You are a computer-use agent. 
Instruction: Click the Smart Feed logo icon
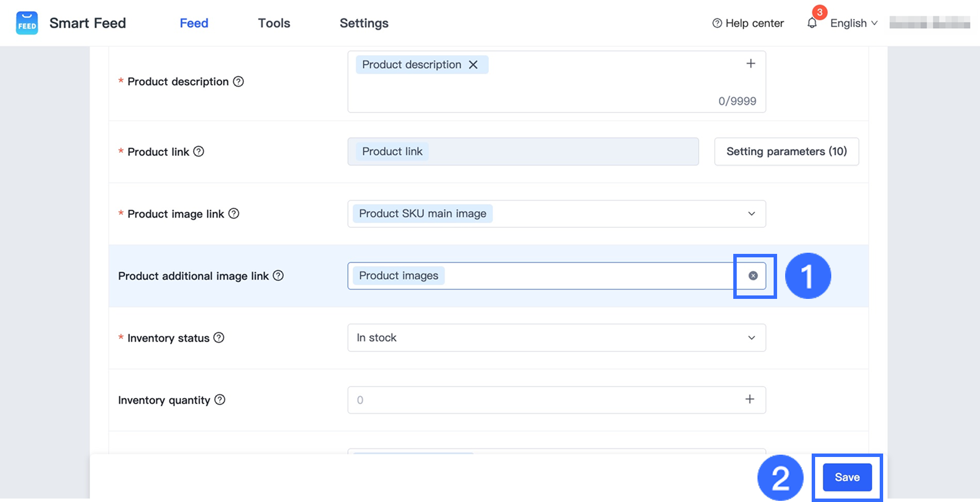pyautogui.click(x=27, y=23)
